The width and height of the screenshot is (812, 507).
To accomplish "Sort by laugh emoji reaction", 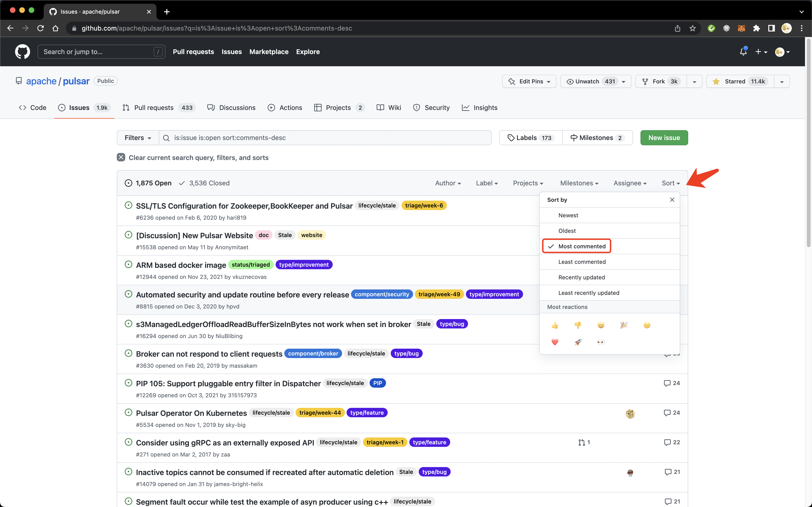I will [601, 325].
